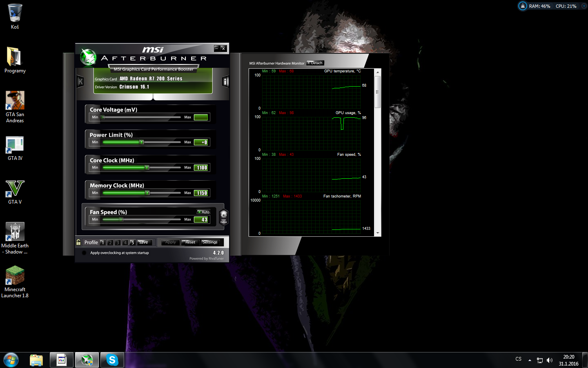Select the GTA IV desktop shortcut
Viewport: 588px width, 368px height.
coord(15,148)
